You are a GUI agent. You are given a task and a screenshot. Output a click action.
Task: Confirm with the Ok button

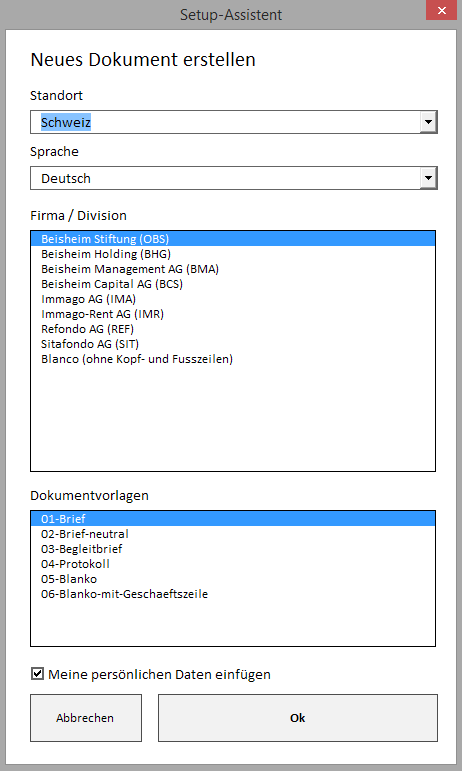coord(298,718)
